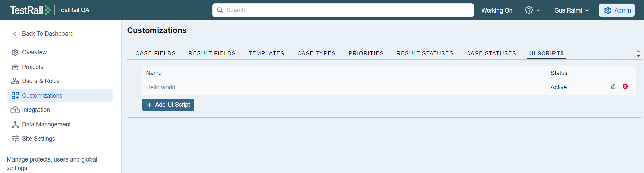Image resolution: width=644 pixels, height=173 pixels.
Task: Click the Integration cloud icon
Action: (15, 110)
